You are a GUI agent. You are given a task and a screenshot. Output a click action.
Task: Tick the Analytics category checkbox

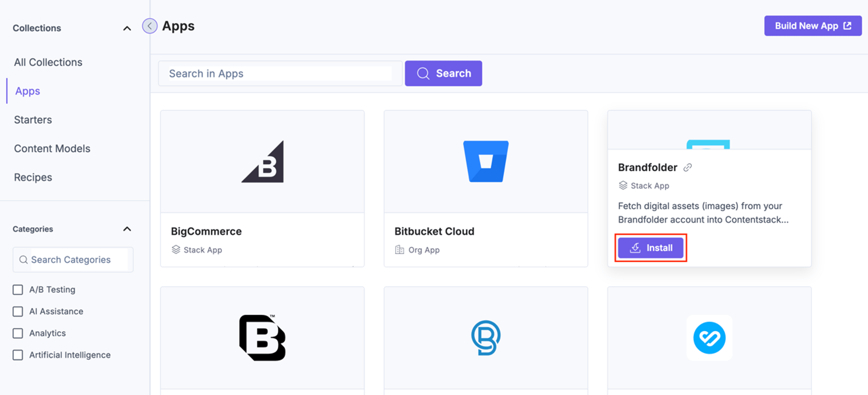[x=18, y=333]
